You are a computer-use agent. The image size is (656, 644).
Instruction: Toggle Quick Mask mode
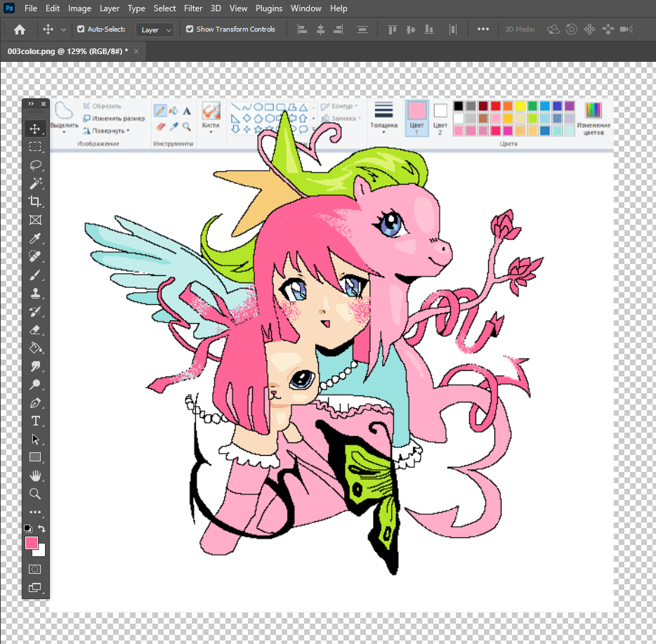point(35,569)
